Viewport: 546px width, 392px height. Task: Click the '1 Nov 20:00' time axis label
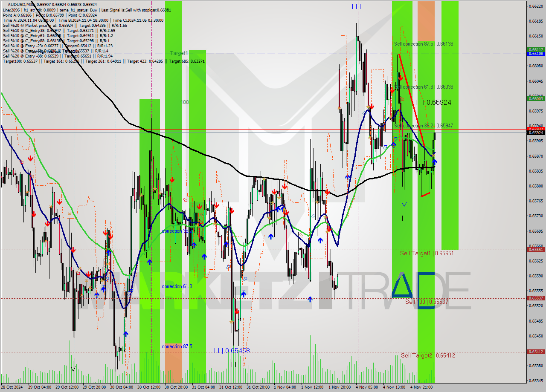pos(340,387)
